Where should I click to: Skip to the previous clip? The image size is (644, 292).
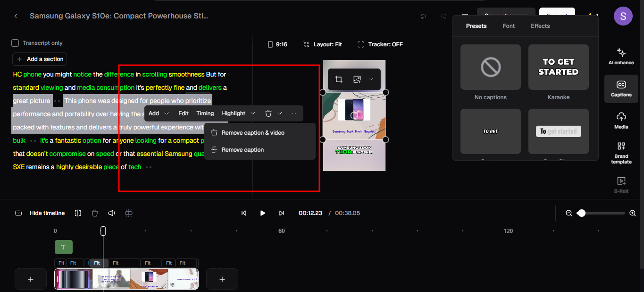click(x=244, y=213)
